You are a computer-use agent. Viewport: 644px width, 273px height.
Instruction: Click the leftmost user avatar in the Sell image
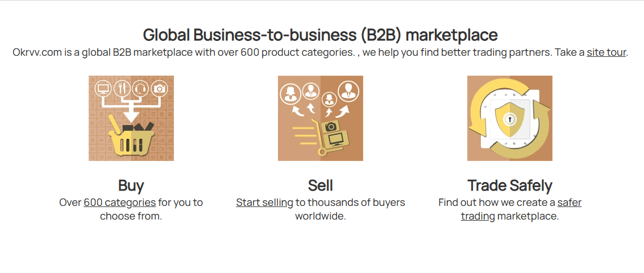click(x=292, y=93)
